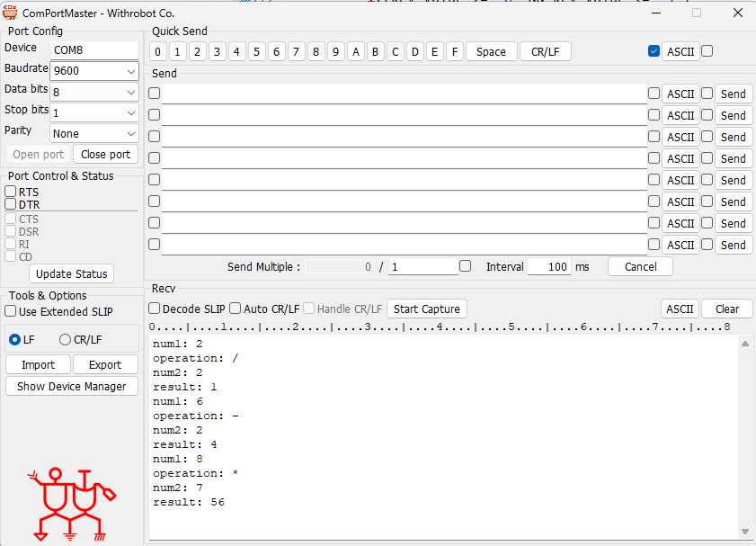Viewport: 756px width, 546px height.
Task: Click the 'operation: /' line in Recv
Action: 195,358
